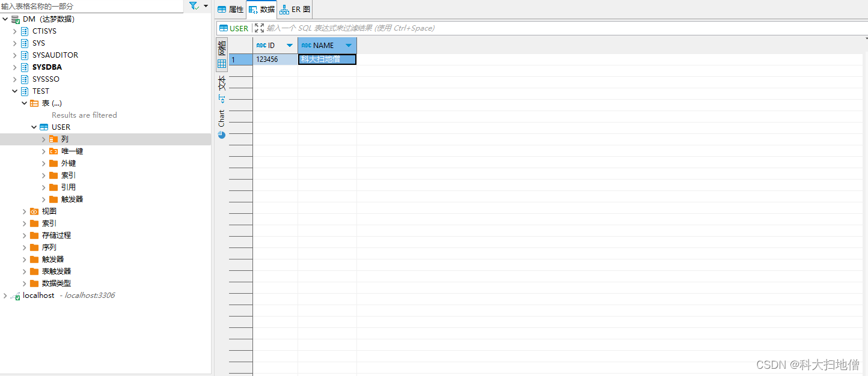Expand the SYSDBA schema node
This screenshot has width=868, height=376.
click(x=15, y=67)
